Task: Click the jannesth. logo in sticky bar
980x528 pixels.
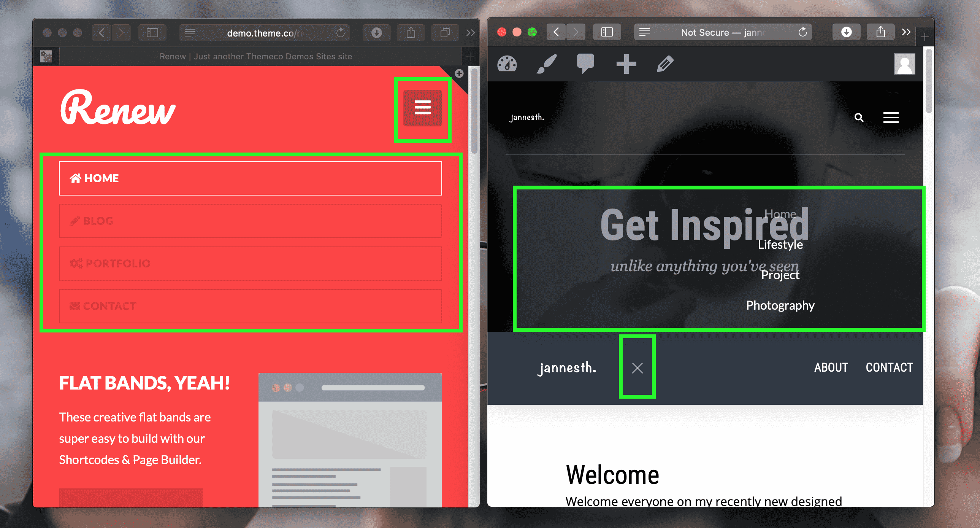Action: [x=567, y=368]
